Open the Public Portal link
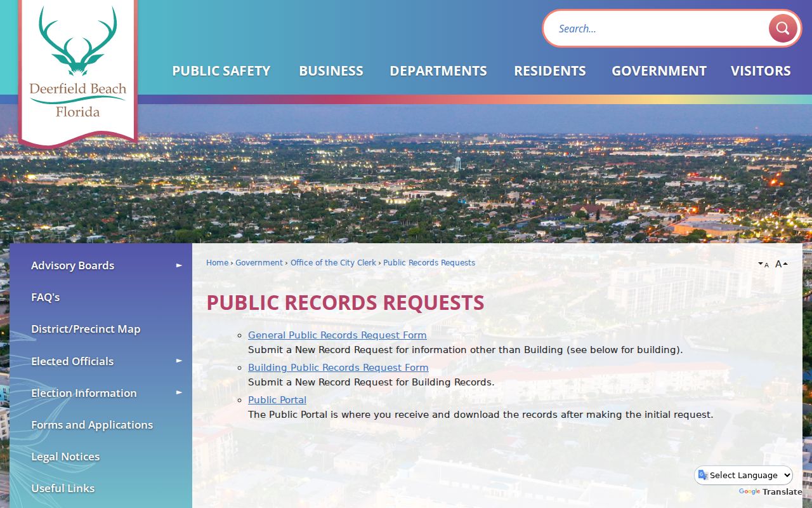The image size is (812, 508). [277, 400]
